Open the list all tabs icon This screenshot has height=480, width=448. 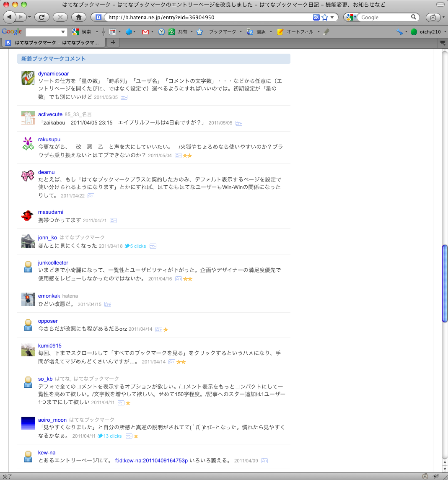[x=443, y=43]
